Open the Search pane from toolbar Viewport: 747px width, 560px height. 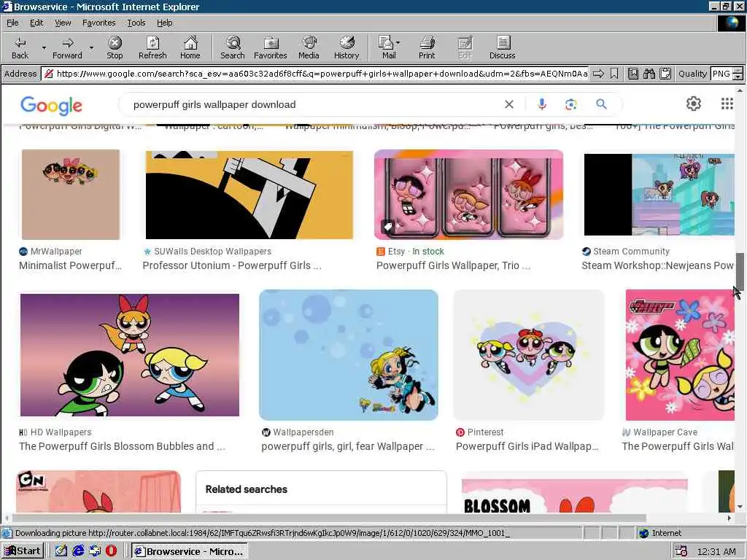(233, 47)
